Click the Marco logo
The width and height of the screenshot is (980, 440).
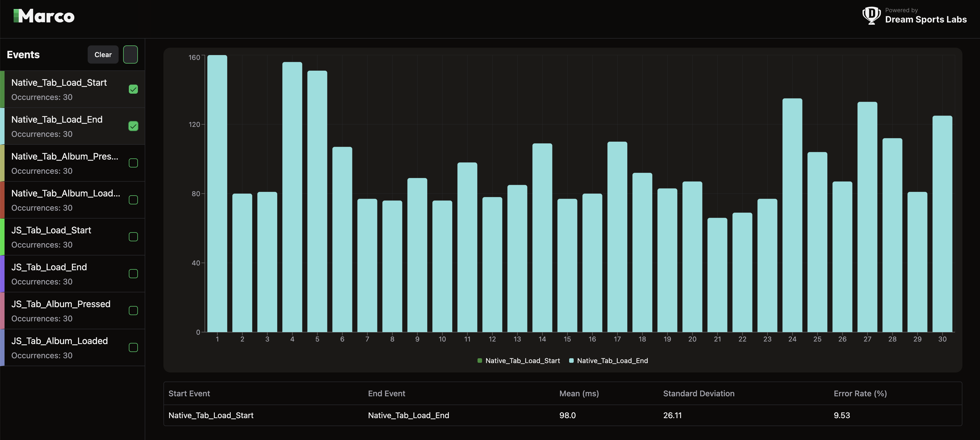(x=44, y=16)
